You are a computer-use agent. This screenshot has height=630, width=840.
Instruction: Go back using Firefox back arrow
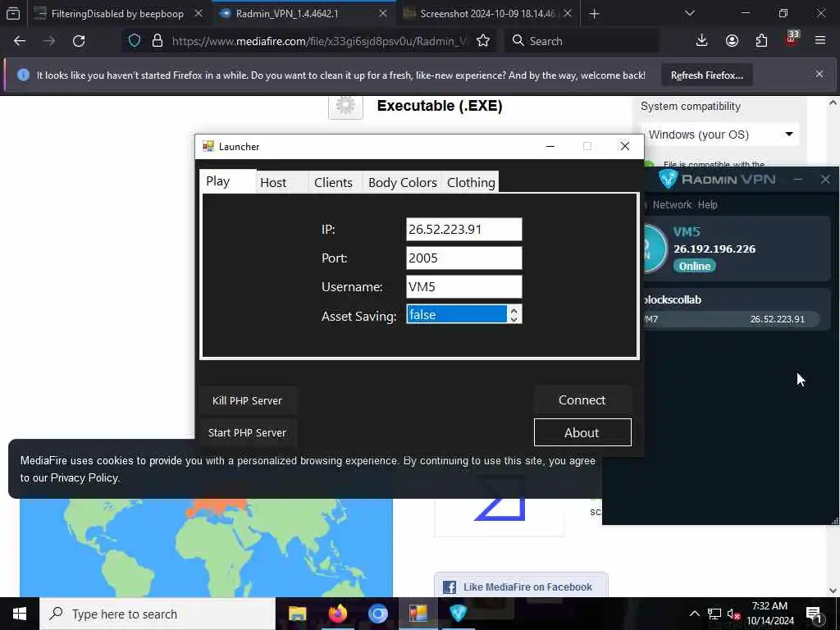(x=20, y=41)
